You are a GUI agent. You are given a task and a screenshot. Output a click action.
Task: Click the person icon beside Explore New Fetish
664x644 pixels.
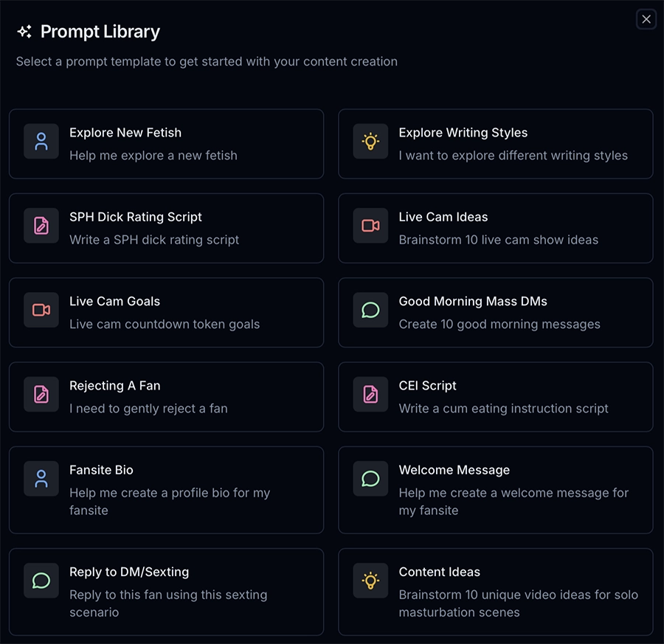[41, 142]
